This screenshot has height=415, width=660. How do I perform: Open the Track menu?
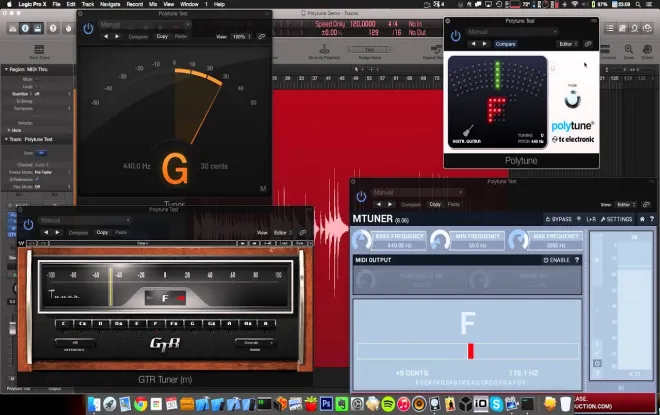88,4
